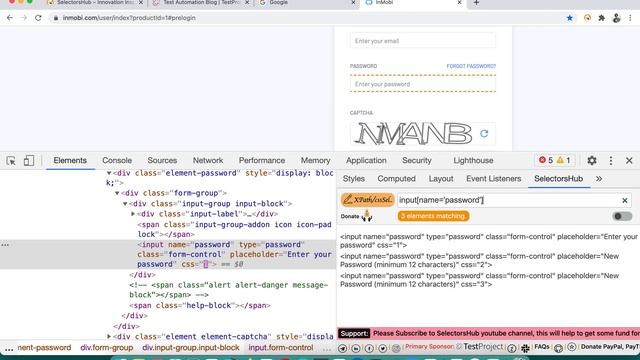Viewport: 640px width, 360px height.
Task: Reload the inmobi.com page
Action: 38,18
